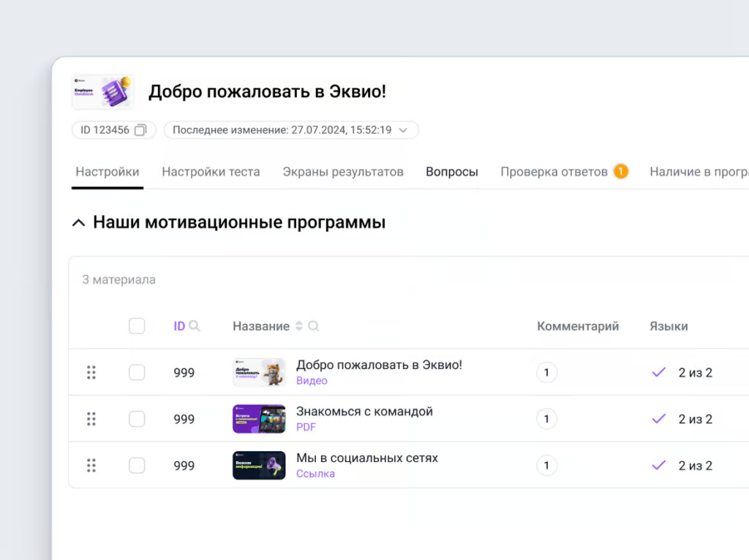Collapse Наши мотивационные программы section
Screen dimensions: 749x560
(78, 223)
